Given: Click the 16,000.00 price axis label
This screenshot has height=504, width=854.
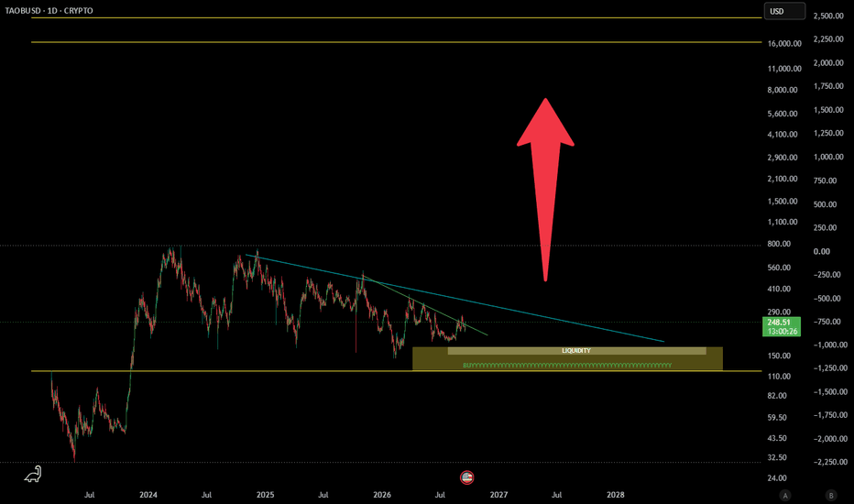Looking at the screenshot, I should click(784, 44).
